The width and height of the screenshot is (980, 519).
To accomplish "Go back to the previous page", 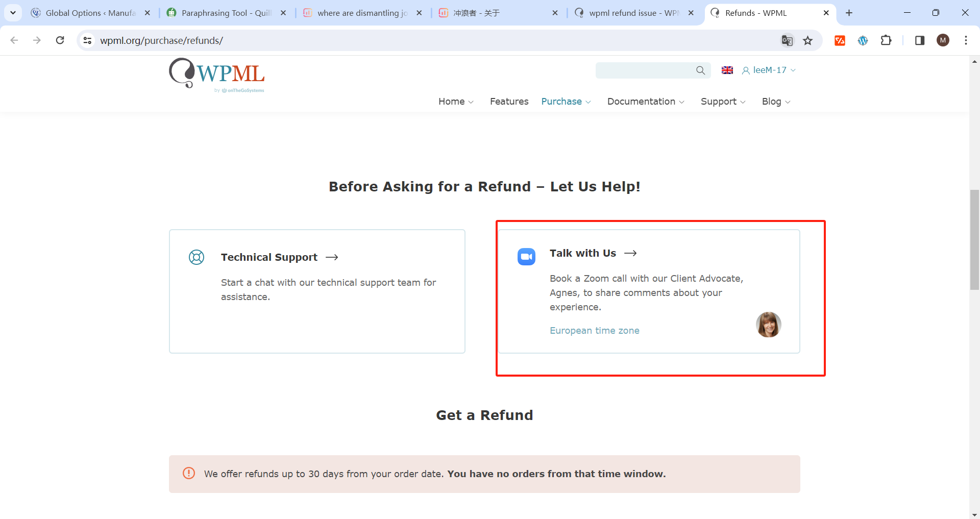I will coord(14,40).
